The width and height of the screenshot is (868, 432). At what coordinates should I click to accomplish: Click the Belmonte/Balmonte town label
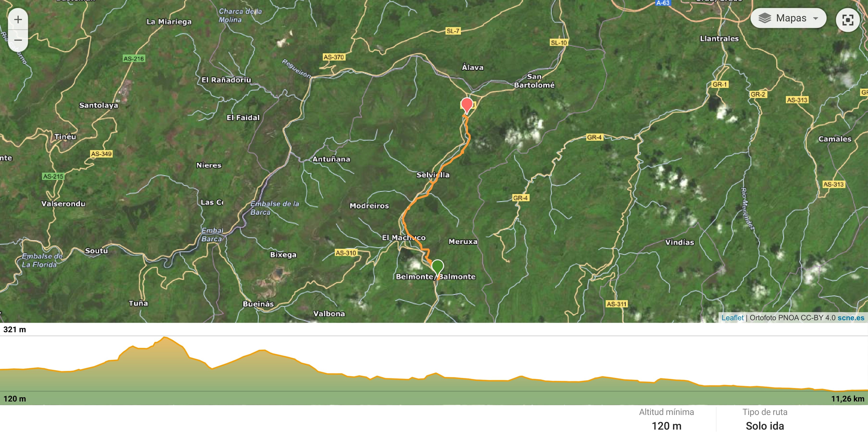point(435,277)
